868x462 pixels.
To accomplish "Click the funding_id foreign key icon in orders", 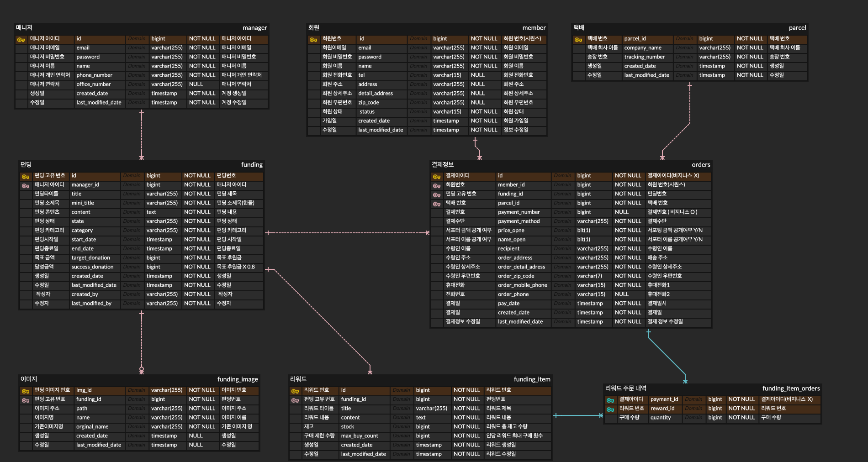I will [437, 195].
